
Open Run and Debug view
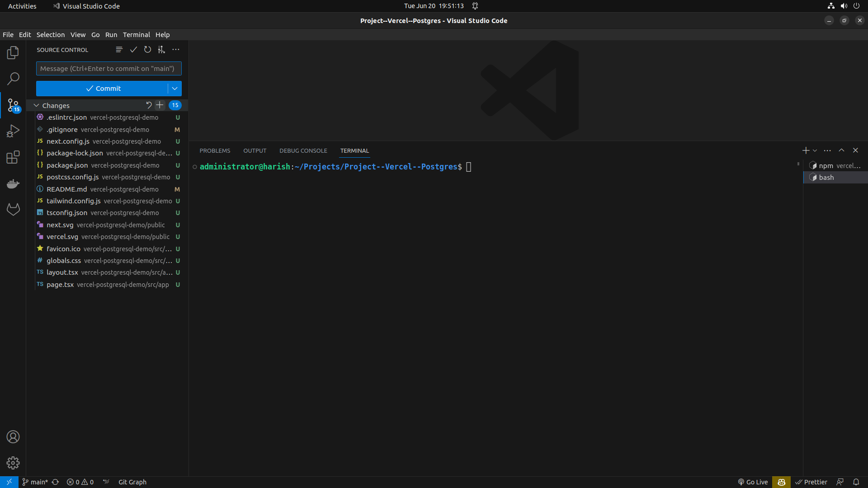pyautogui.click(x=13, y=131)
